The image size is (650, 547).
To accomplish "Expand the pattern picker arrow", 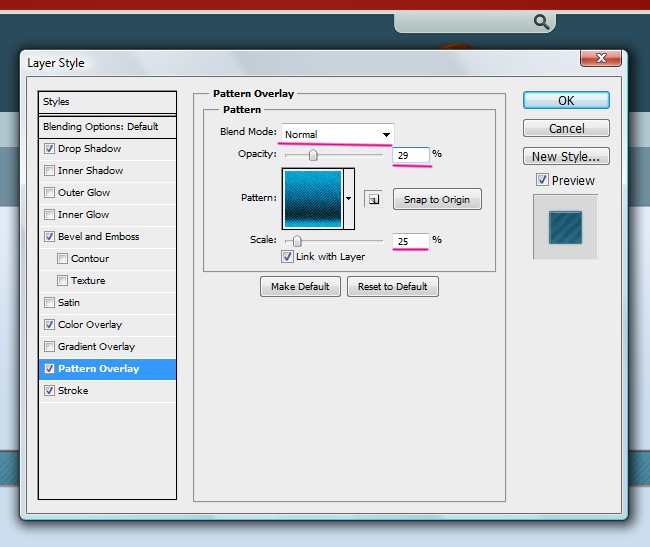I will pos(349,199).
